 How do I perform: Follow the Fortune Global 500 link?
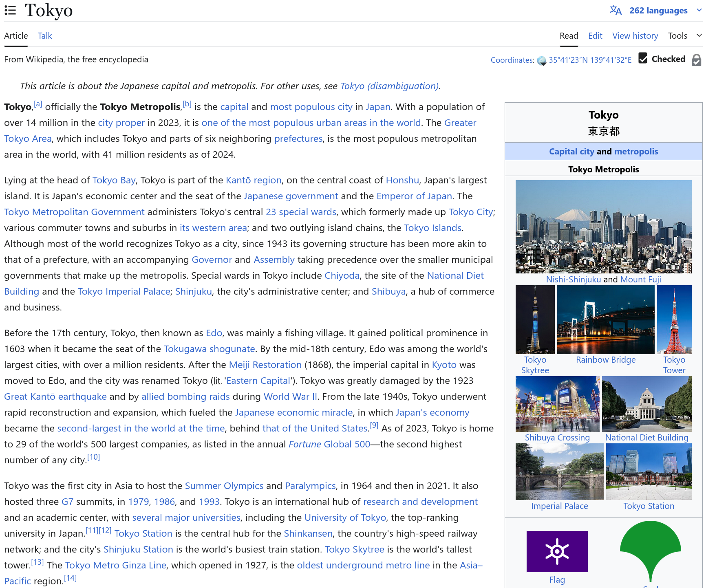click(329, 444)
